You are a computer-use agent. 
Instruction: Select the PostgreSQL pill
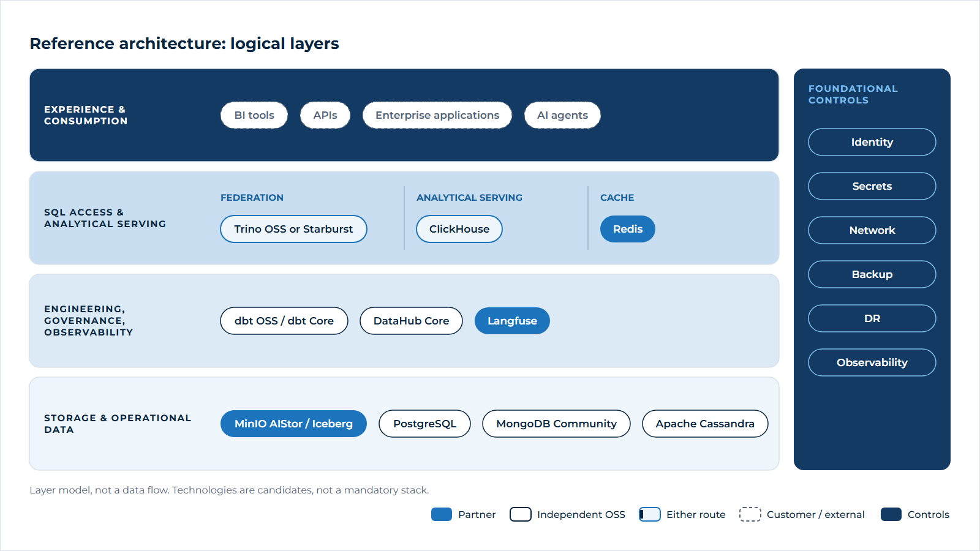point(424,424)
